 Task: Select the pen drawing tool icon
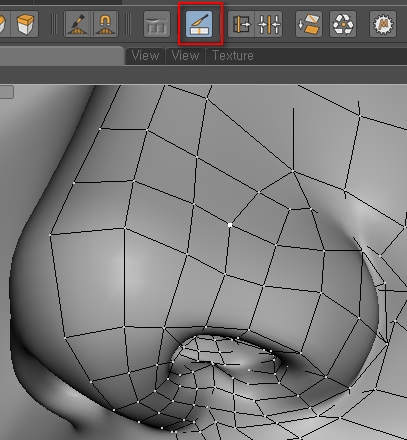[77, 24]
